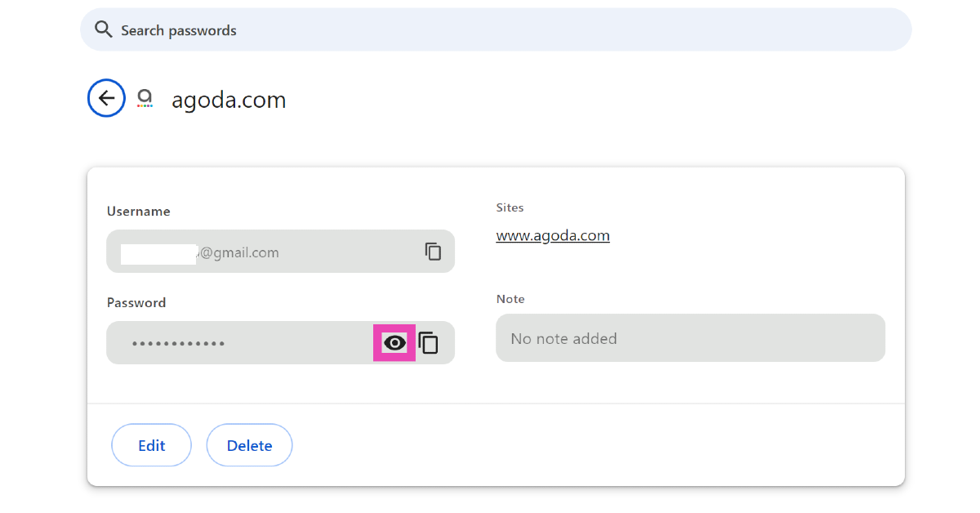Click the Sites label
Screen dimensions: 980x513
pyautogui.click(x=510, y=208)
